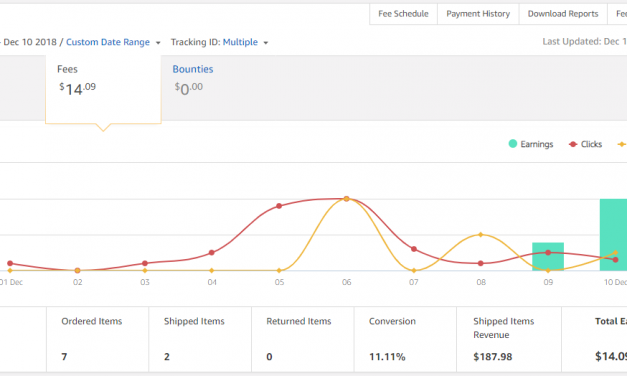Click the red Clicks point at 09

click(x=548, y=252)
